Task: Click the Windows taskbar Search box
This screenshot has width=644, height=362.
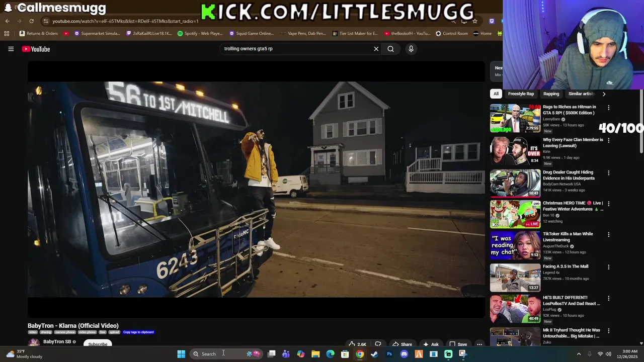Action: pyautogui.click(x=226, y=354)
